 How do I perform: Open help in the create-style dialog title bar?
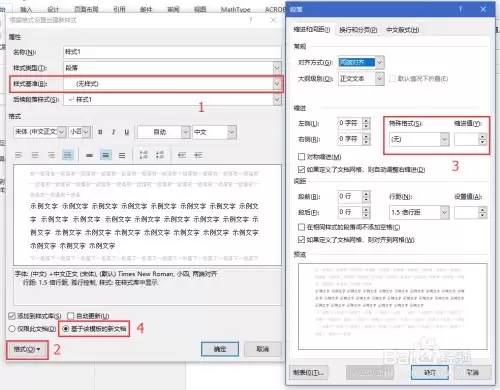(x=250, y=20)
